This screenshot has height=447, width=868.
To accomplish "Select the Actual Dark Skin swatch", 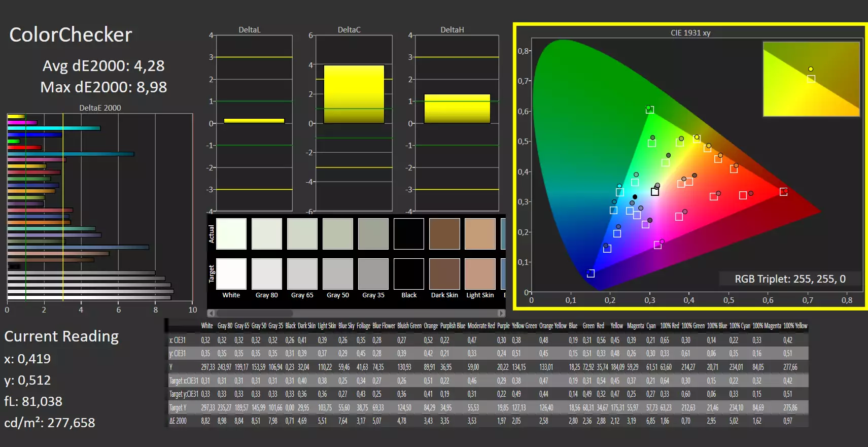I will click(x=444, y=234).
